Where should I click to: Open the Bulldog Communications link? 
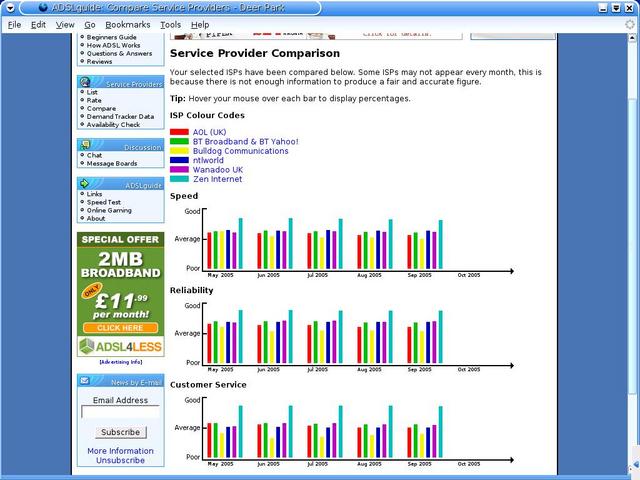(x=240, y=151)
